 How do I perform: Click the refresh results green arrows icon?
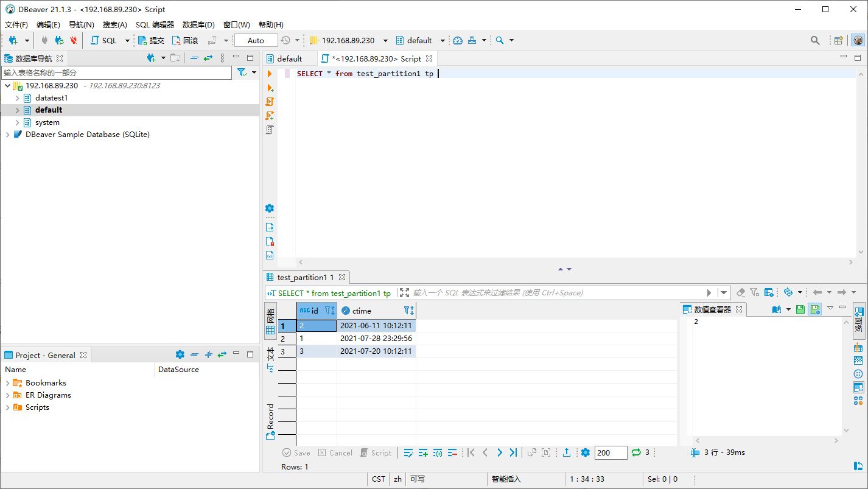point(636,452)
